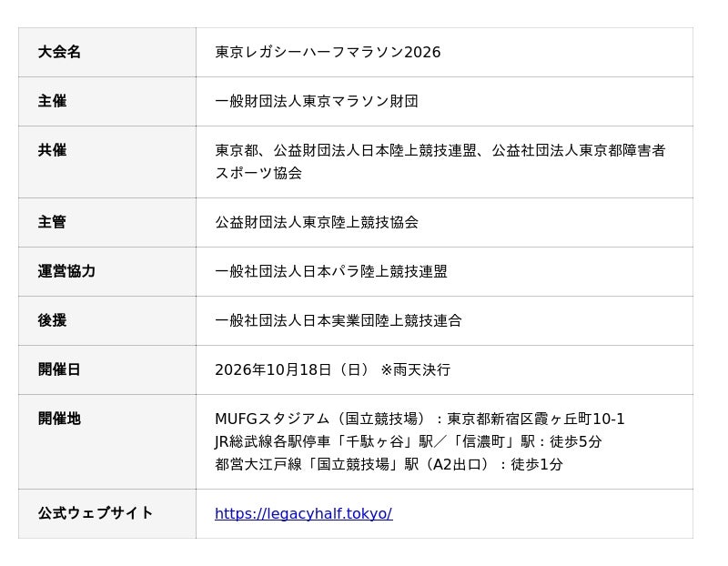Click the 公益財団法人東京陸上競技協会 text
This screenshot has height=566, width=728.
click(x=317, y=222)
